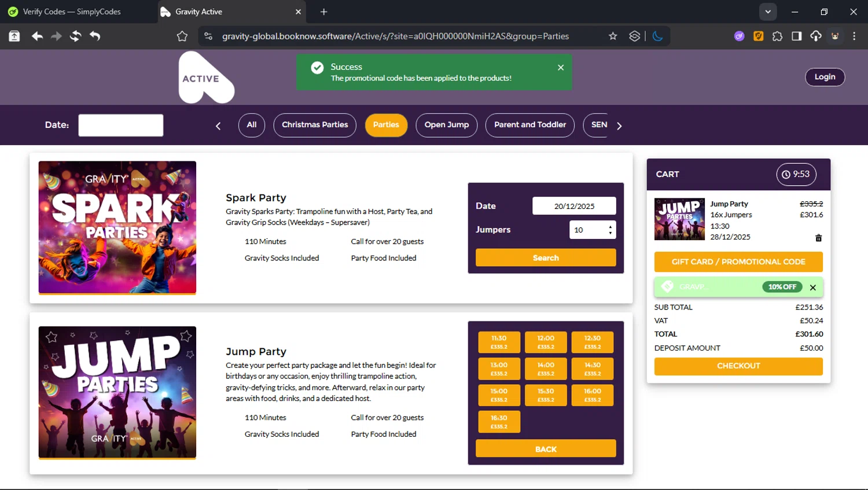Choose the 13:00 time slot

click(499, 369)
